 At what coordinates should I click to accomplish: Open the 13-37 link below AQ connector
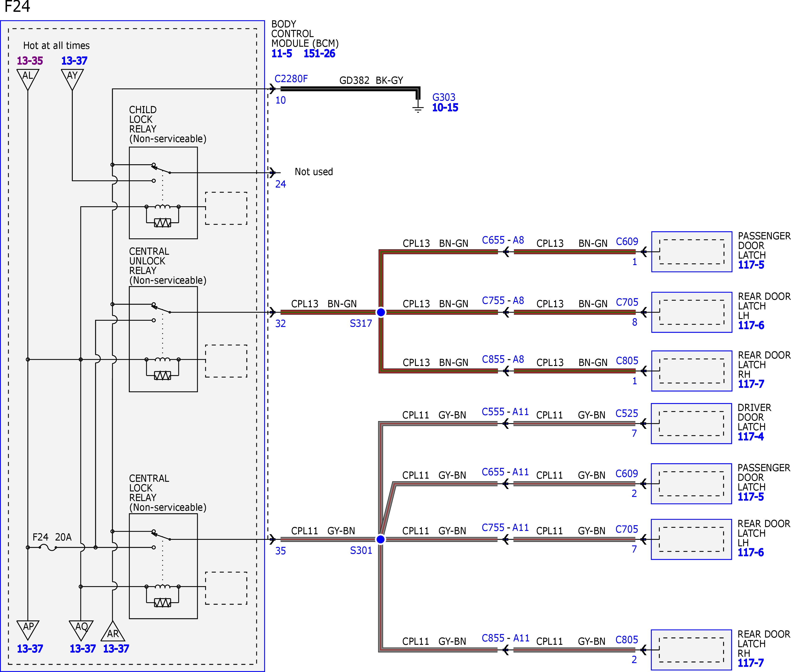82,649
